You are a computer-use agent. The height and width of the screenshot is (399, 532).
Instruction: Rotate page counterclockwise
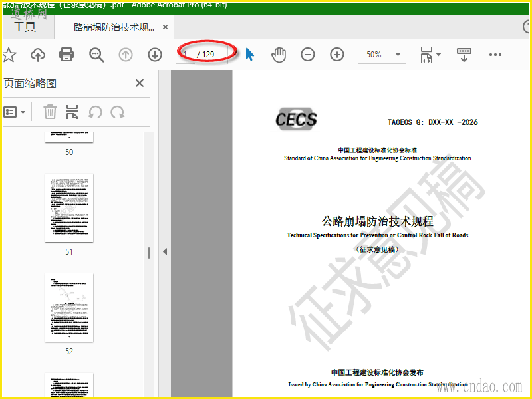(x=95, y=112)
